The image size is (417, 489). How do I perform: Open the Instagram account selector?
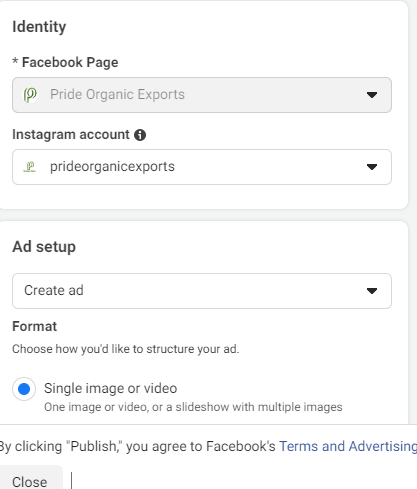[202, 167]
